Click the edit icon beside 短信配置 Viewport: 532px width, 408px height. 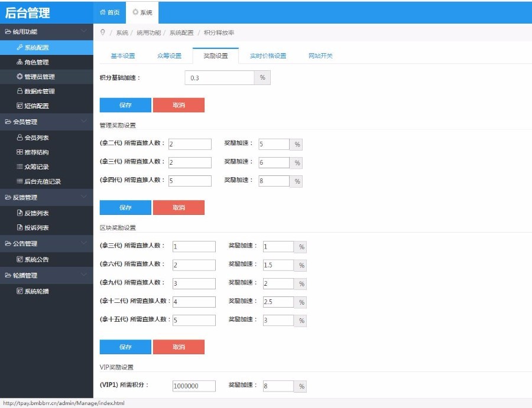pos(20,106)
